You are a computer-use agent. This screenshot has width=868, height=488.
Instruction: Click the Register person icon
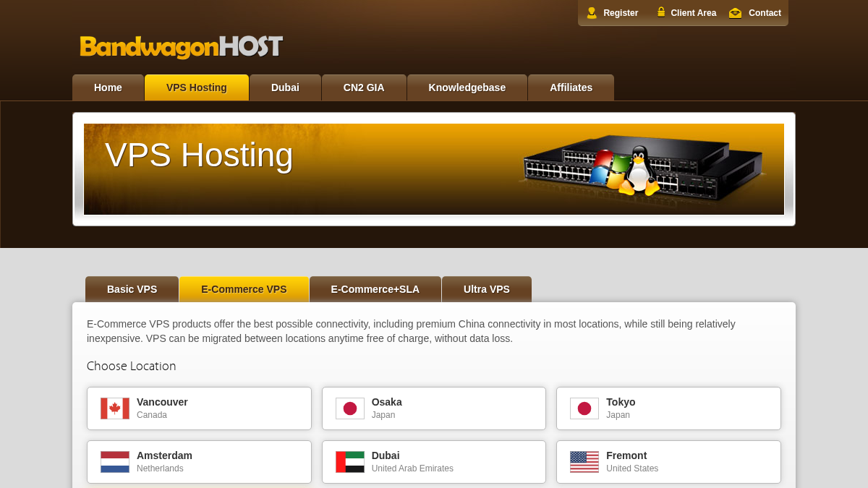click(x=592, y=13)
